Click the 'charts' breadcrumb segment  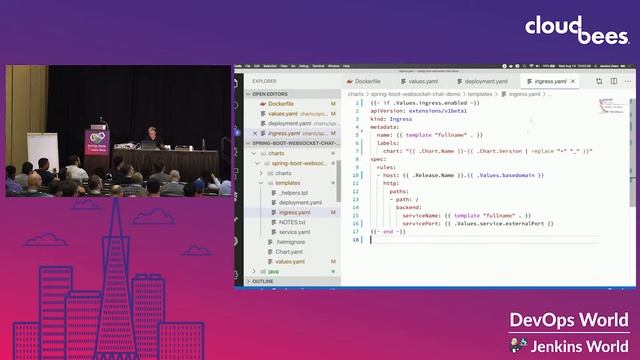[x=356, y=94]
